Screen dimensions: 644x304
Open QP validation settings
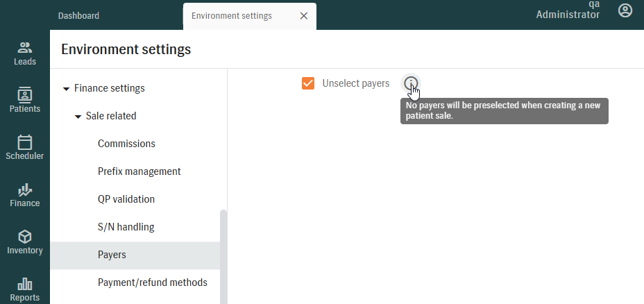126,199
